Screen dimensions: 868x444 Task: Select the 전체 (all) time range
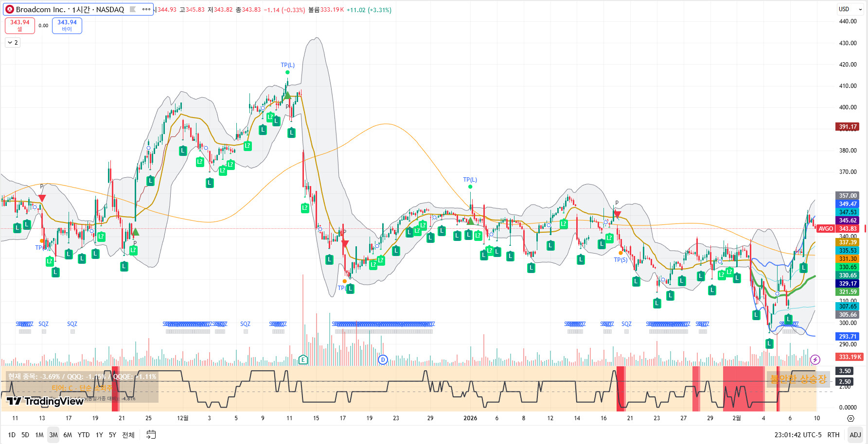(x=128, y=435)
